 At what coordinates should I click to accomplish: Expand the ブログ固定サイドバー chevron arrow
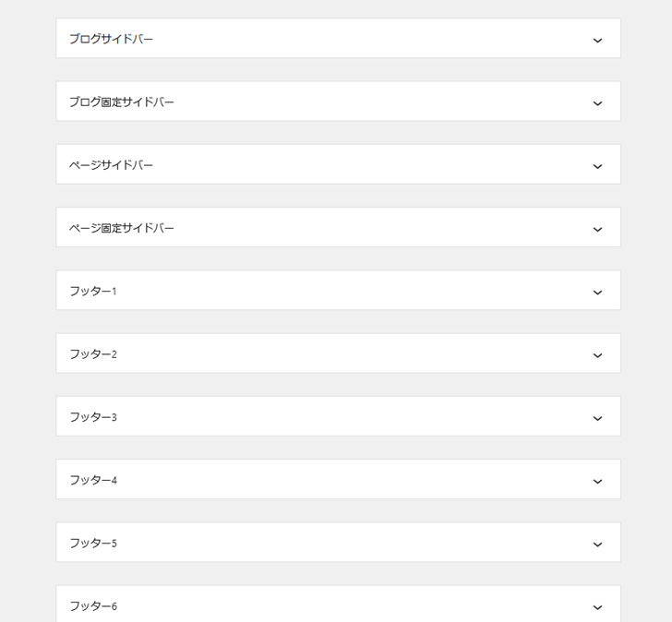[597, 103]
